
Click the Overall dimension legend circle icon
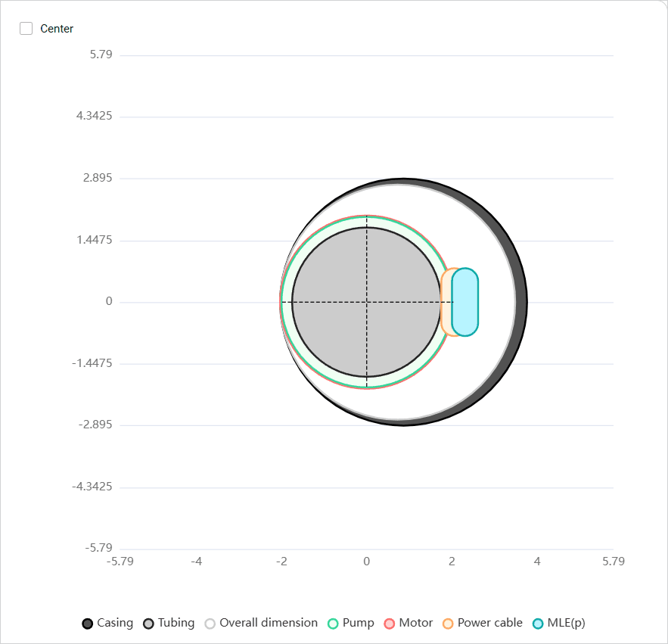pyautogui.click(x=210, y=624)
